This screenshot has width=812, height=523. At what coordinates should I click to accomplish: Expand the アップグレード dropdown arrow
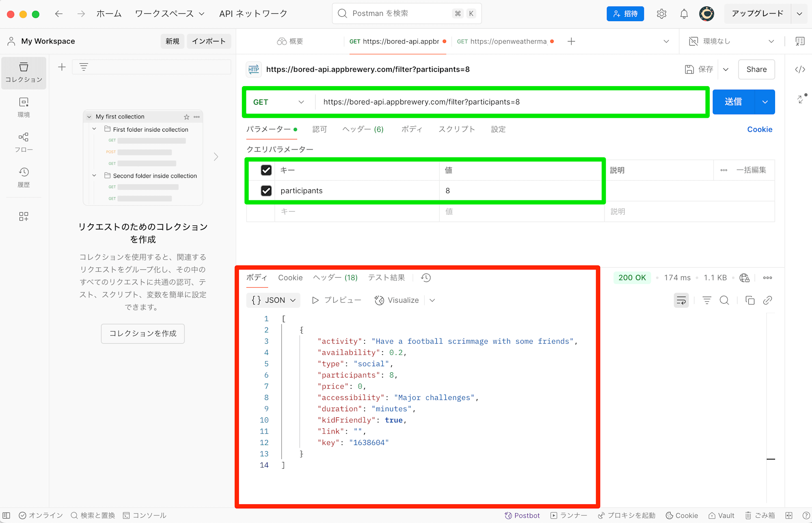[x=799, y=14]
